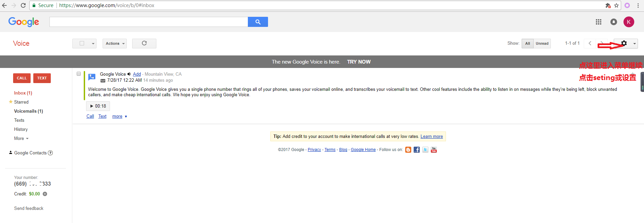
Task: Click the purple circle extension icon
Action: pos(627,5)
